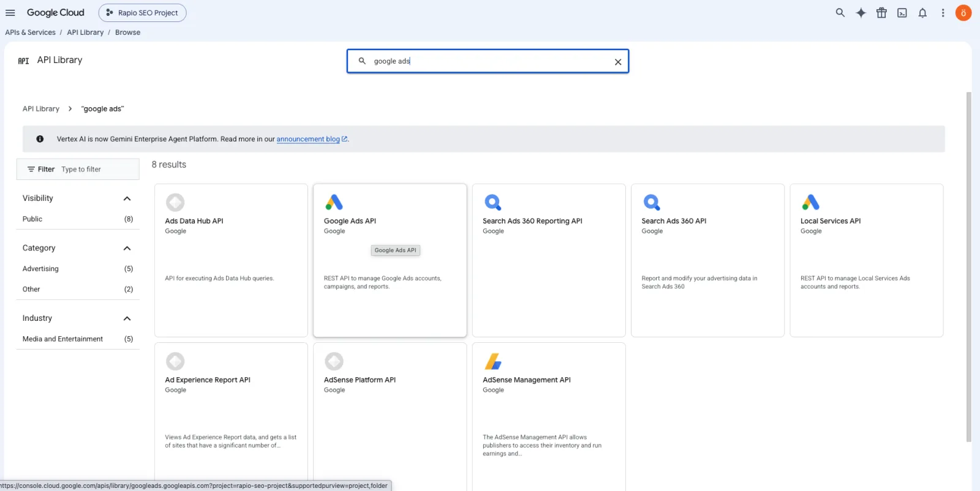Screen dimensions: 980x491
Task: Collapse the Visibility filter section
Action: (x=127, y=198)
